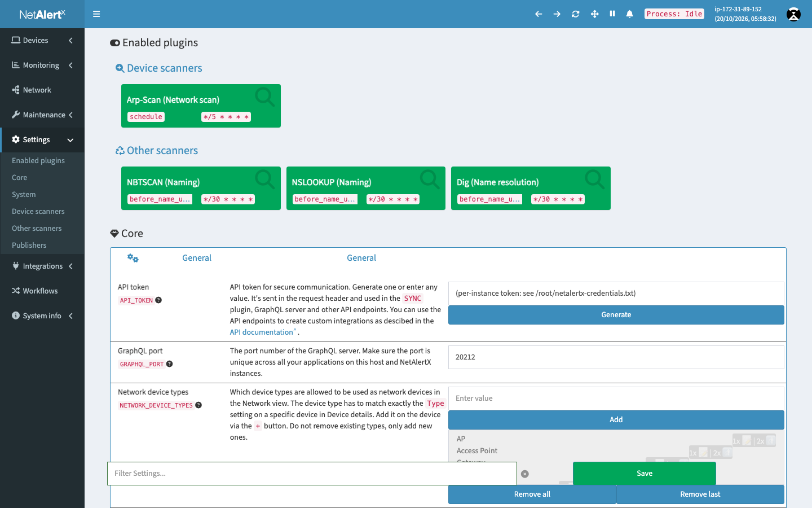Click the Core section gears icon
Image resolution: width=812 pixels, height=508 pixels.
(133, 258)
